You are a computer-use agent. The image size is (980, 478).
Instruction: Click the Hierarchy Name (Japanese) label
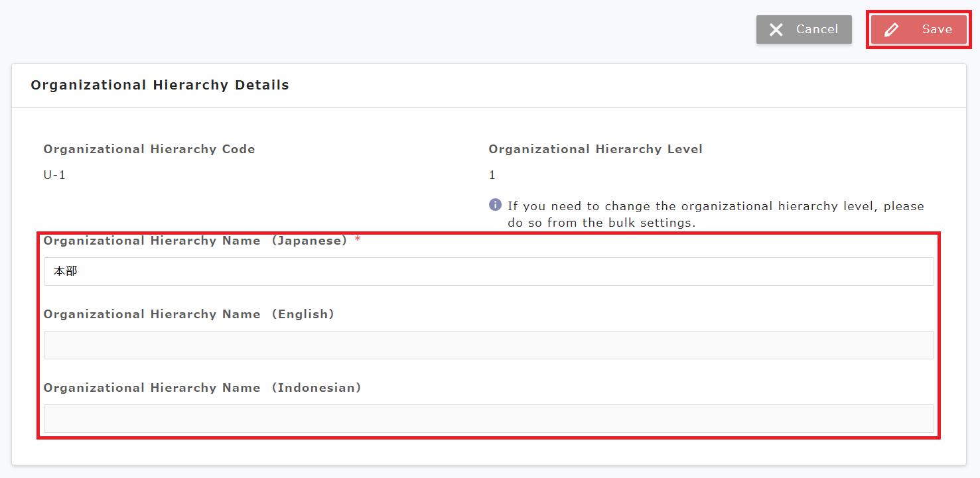pos(195,241)
